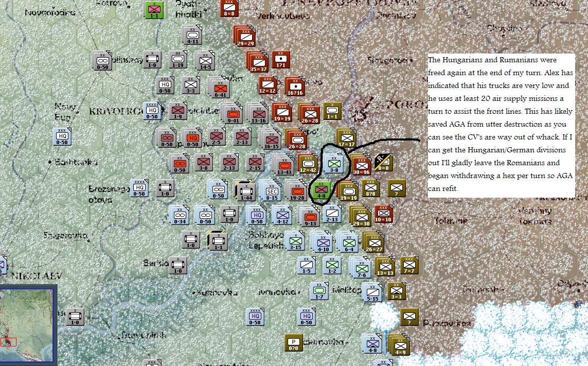Click the 5-15 cavalry stack near Melitopol
The image size is (588, 366).
click(x=371, y=293)
